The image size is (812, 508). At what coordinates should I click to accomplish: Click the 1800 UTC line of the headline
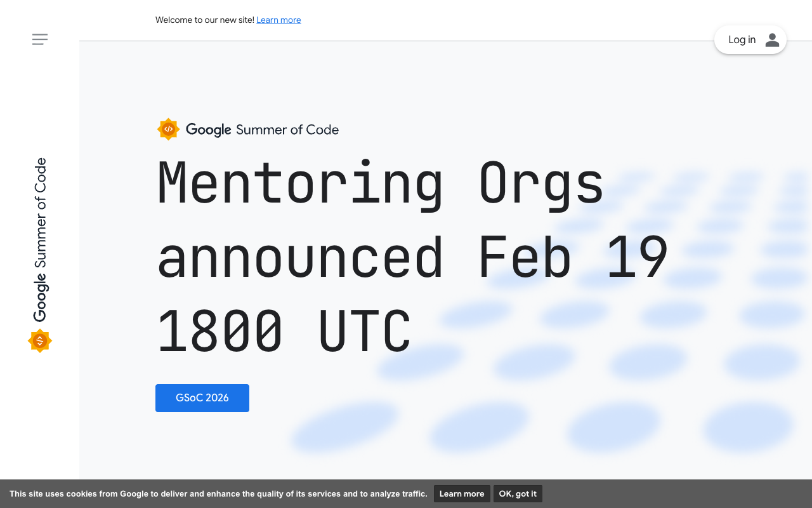click(x=284, y=330)
